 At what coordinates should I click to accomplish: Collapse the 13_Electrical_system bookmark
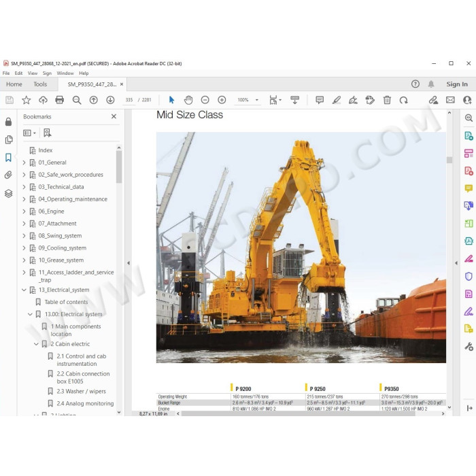pyautogui.click(x=24, y=290)
